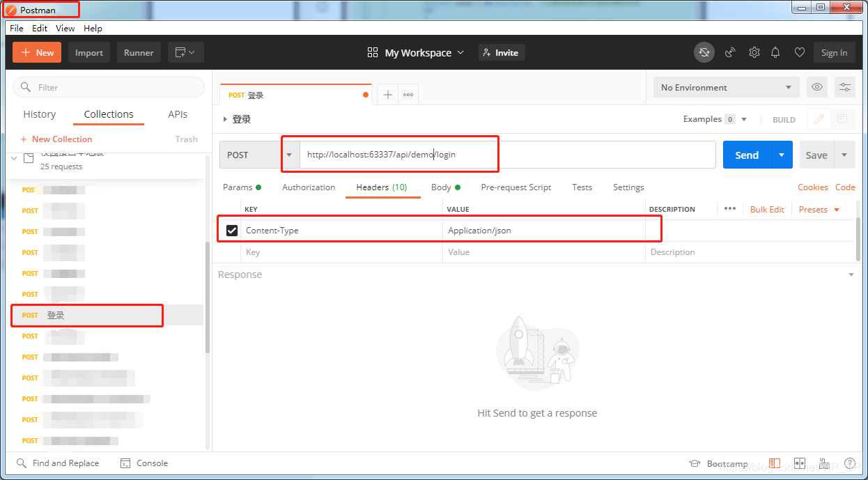Open the Console from status bar

144,463
